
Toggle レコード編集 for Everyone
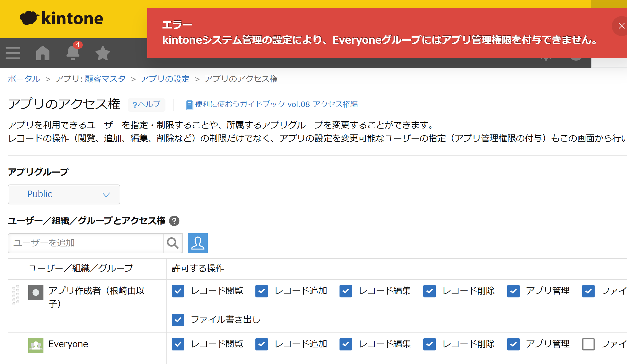pos(346,344)
